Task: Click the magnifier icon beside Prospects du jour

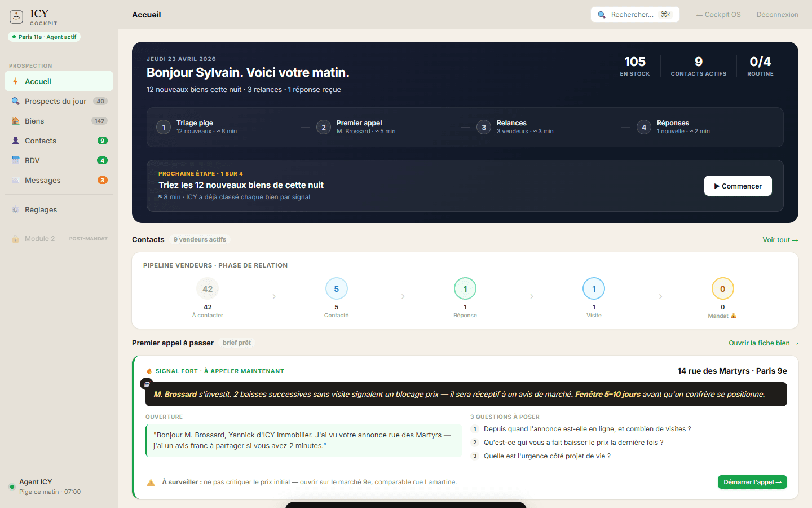Action: click(15, 101)
